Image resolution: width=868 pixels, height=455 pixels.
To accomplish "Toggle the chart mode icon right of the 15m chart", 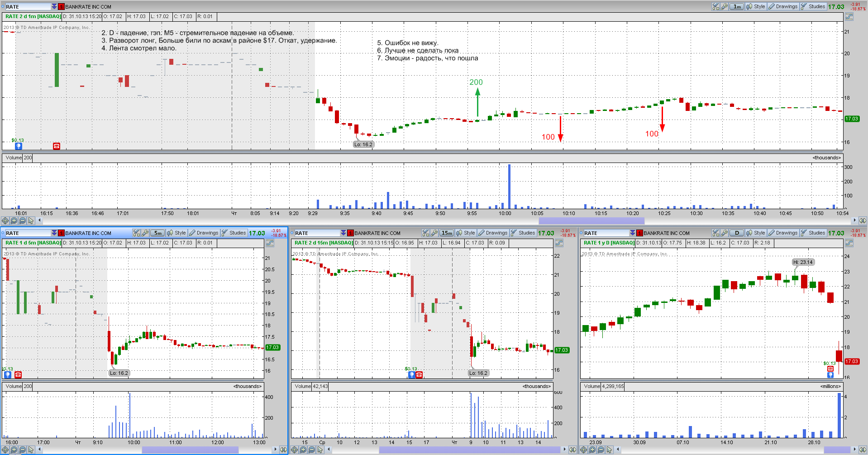I will coord(559,243).
